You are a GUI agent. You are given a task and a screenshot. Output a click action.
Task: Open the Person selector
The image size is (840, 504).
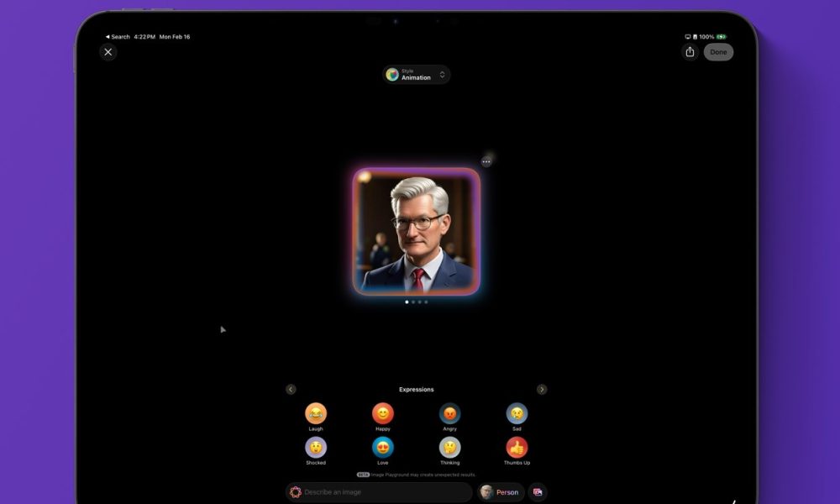coord(501,492)
